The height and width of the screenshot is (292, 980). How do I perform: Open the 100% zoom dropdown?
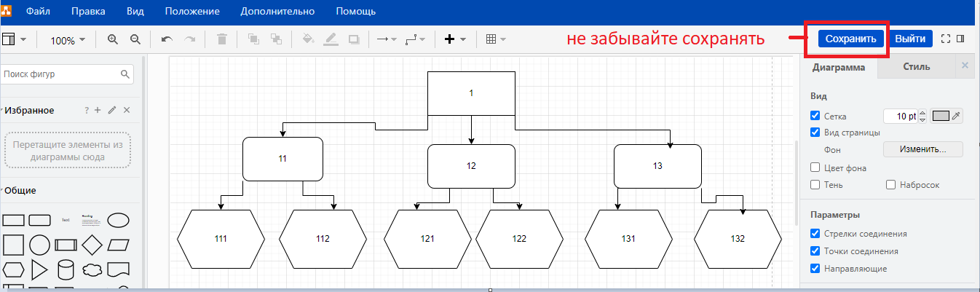pos(68,40)
